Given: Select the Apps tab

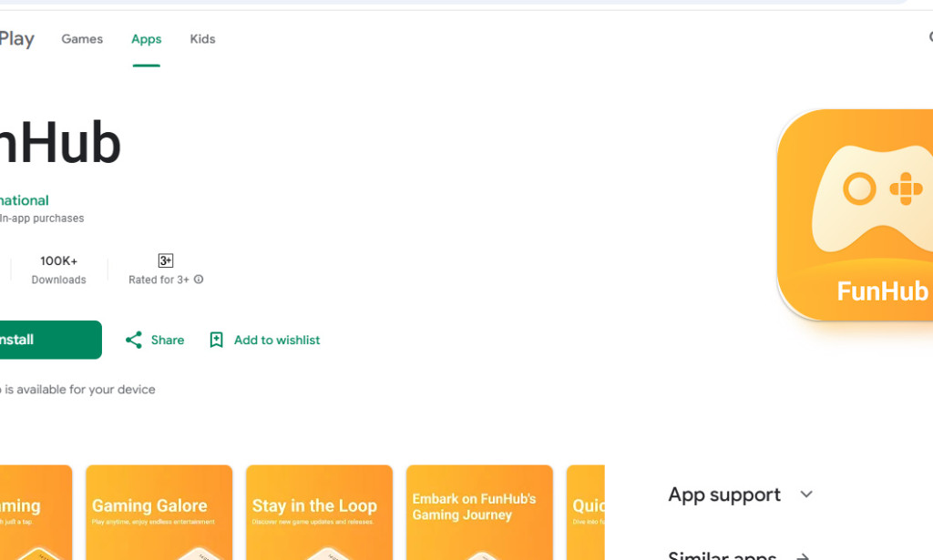Looking at the screenshot, I should point(146,38).
